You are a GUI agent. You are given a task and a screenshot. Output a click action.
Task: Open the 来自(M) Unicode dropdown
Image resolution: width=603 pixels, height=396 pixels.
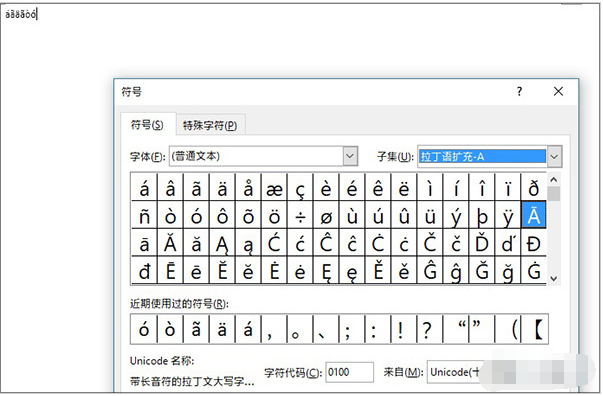tap(455, 372)
